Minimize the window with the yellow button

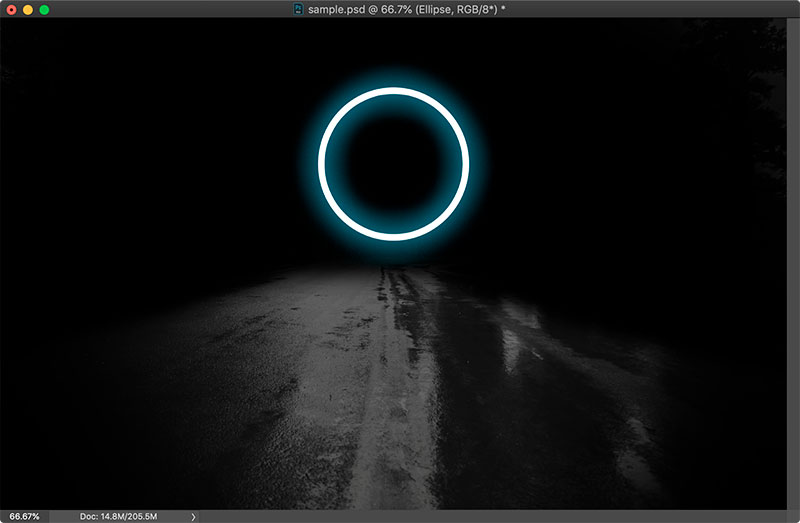pos(27,9)
